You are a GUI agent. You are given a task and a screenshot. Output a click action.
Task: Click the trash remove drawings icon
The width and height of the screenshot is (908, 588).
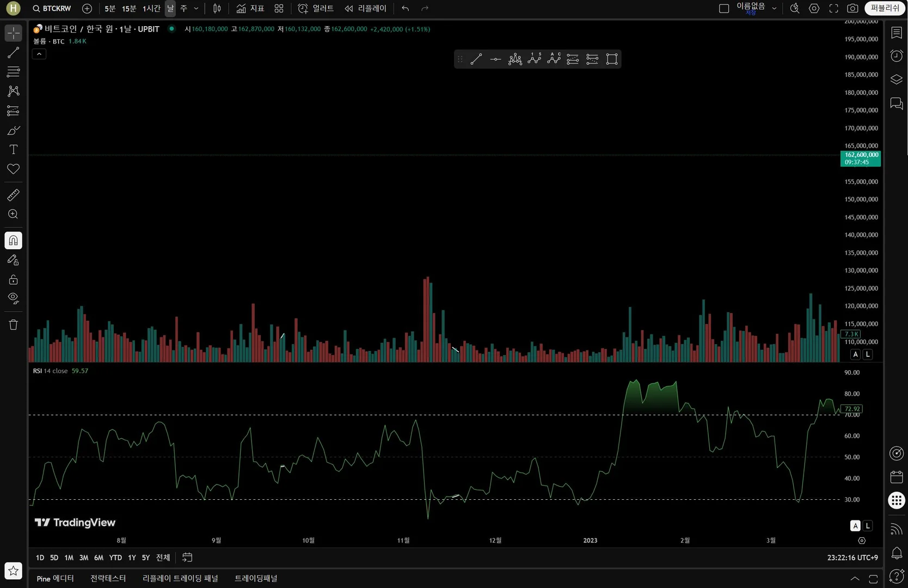click(x=13, y=324)
